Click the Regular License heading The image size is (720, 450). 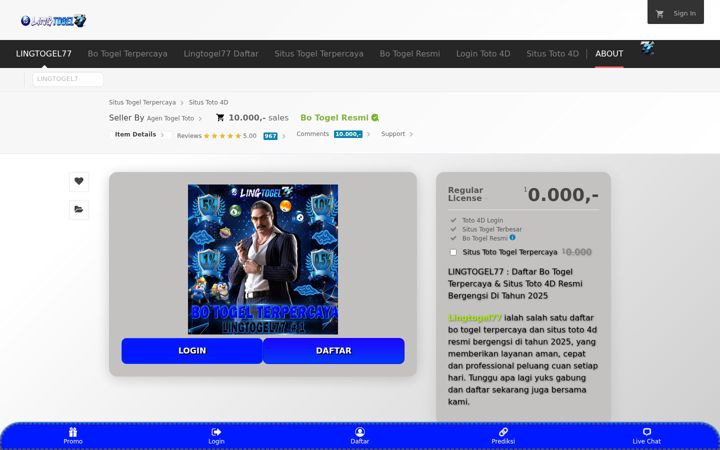[x=465, y=194]
